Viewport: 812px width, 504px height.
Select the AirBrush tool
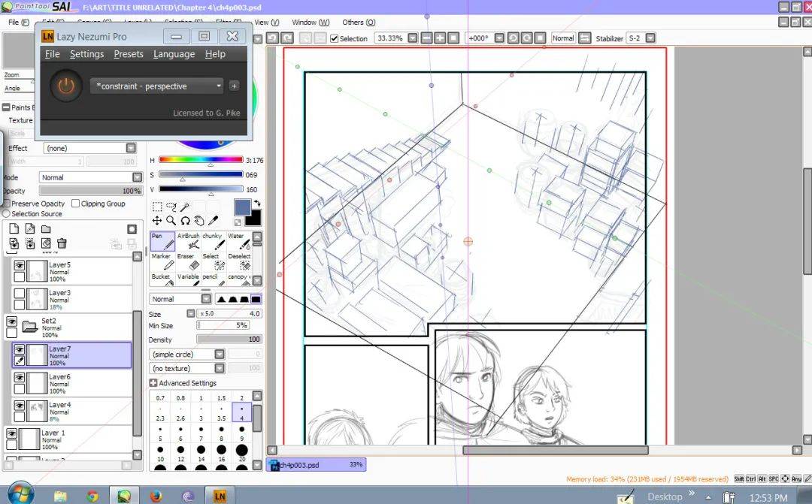(188, 241)
